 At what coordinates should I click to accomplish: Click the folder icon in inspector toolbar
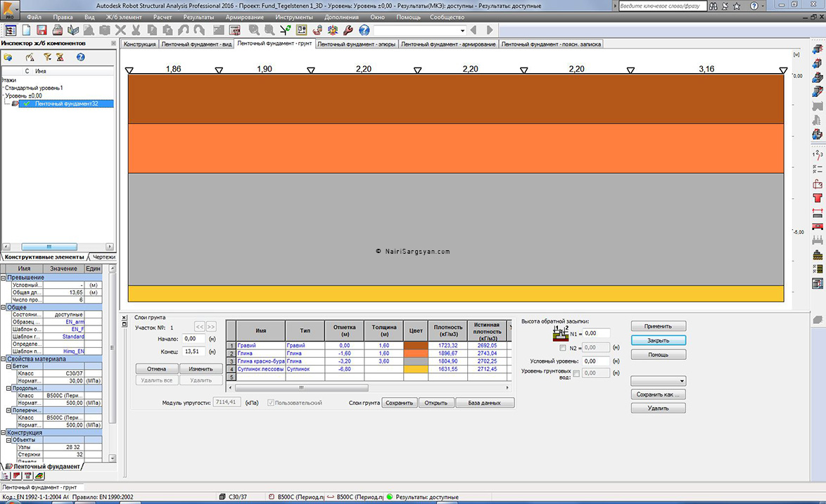tap(8, 57)
